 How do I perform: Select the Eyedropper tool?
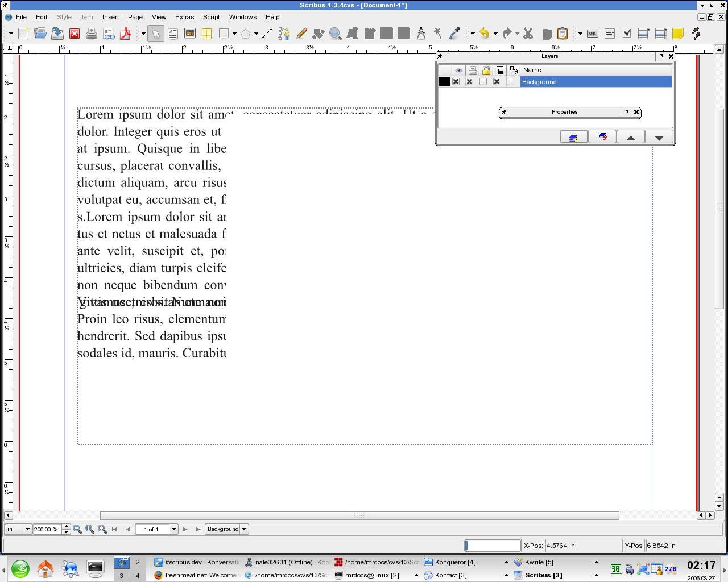(x=454, y=34)
